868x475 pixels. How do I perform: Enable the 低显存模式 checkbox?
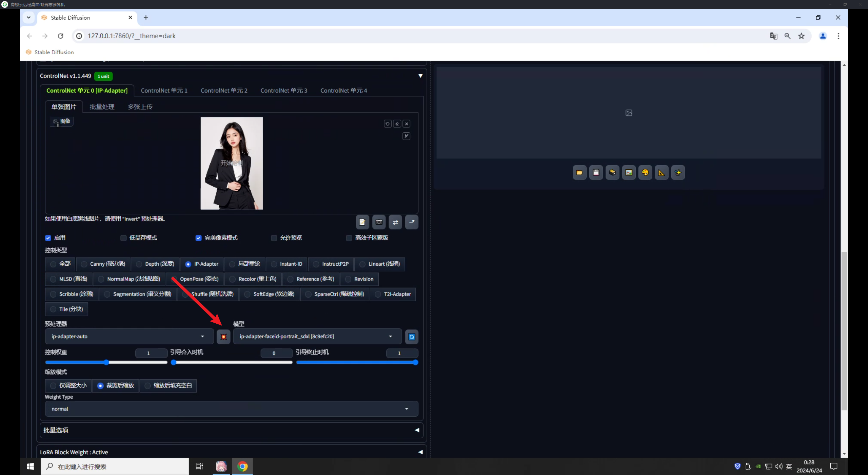pyautogui.click(x=123, y=238)
